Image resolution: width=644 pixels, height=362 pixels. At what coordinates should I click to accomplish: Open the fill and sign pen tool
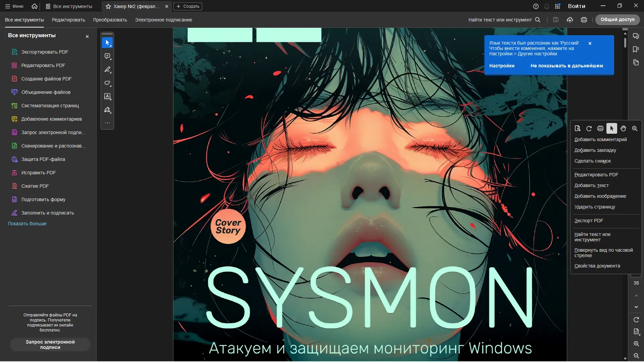click(107, 110)
